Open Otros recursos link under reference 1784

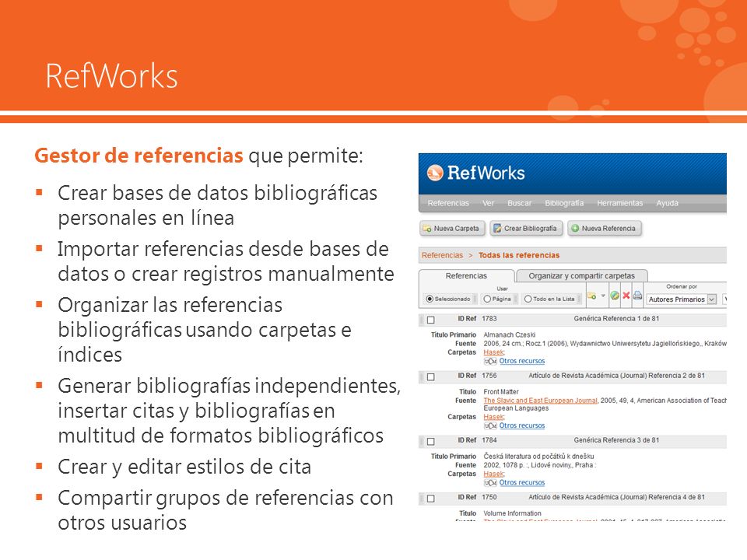(521, 482)
